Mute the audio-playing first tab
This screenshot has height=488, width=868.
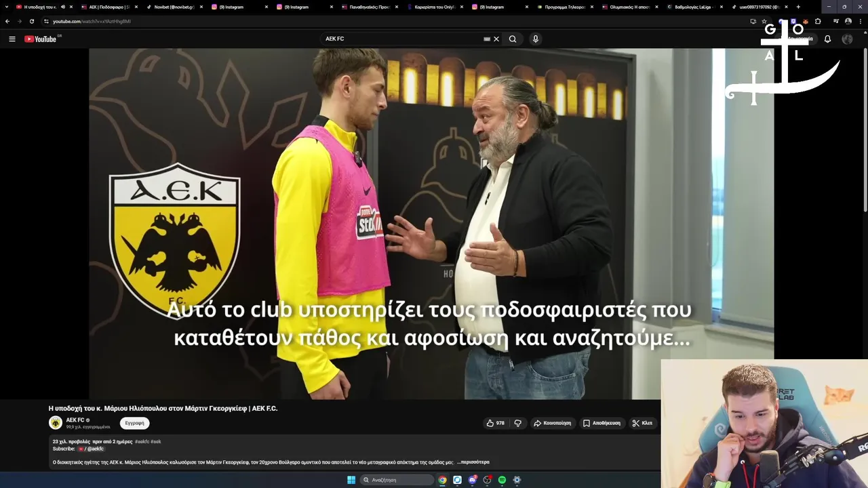(x=63, y=7)
